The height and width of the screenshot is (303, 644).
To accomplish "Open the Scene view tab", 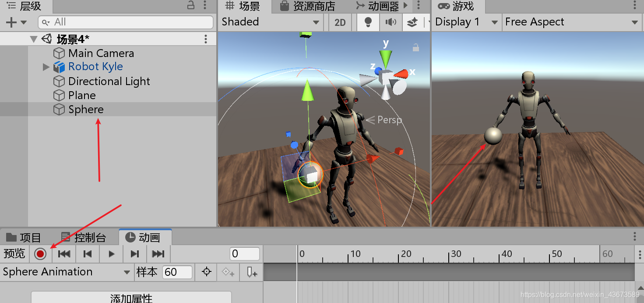I will (x=243, y=6).
